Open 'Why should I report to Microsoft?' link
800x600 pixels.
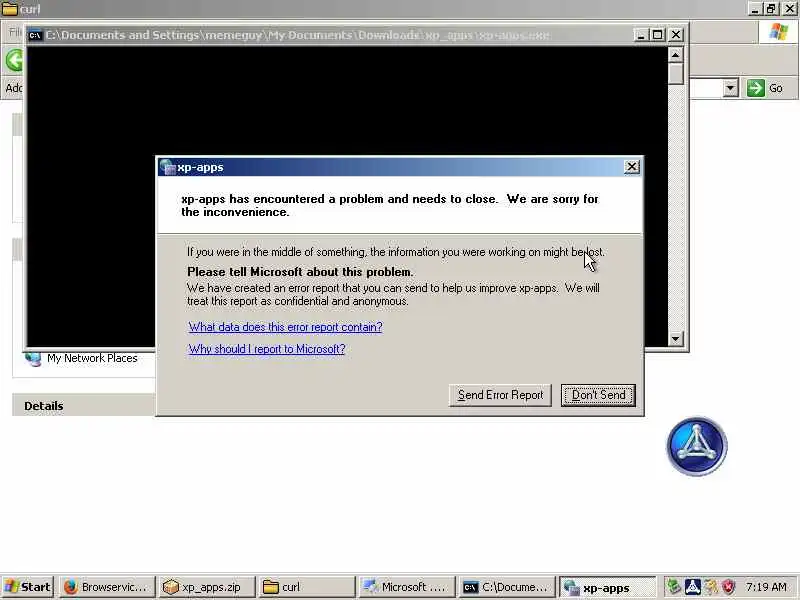[267, 349]
